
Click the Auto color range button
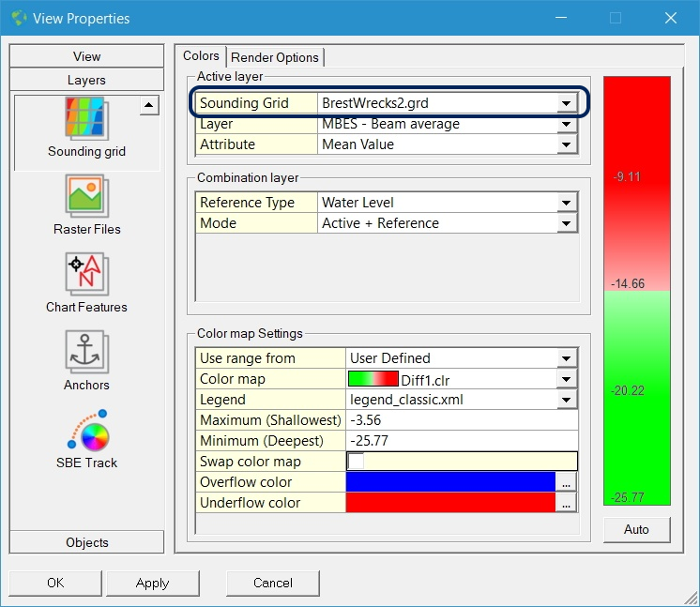point(636,529)
